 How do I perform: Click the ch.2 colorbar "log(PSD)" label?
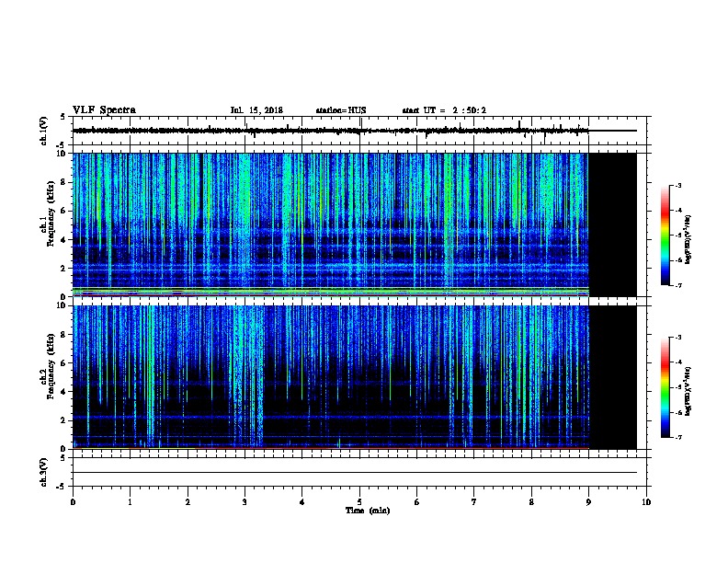click(688, 391)
